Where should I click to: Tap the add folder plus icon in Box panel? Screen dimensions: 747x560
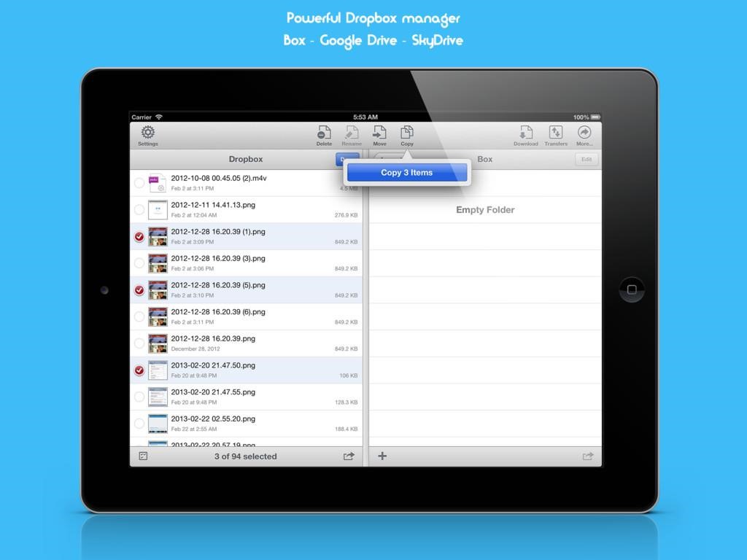point(382,456)
